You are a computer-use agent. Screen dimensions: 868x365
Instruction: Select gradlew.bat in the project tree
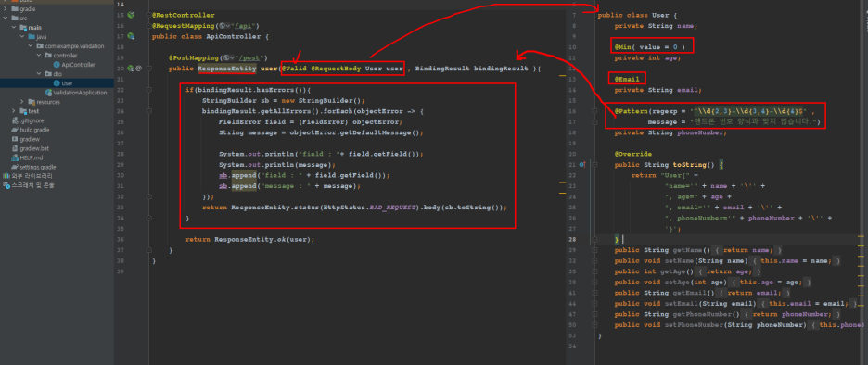tap(34, 148)
